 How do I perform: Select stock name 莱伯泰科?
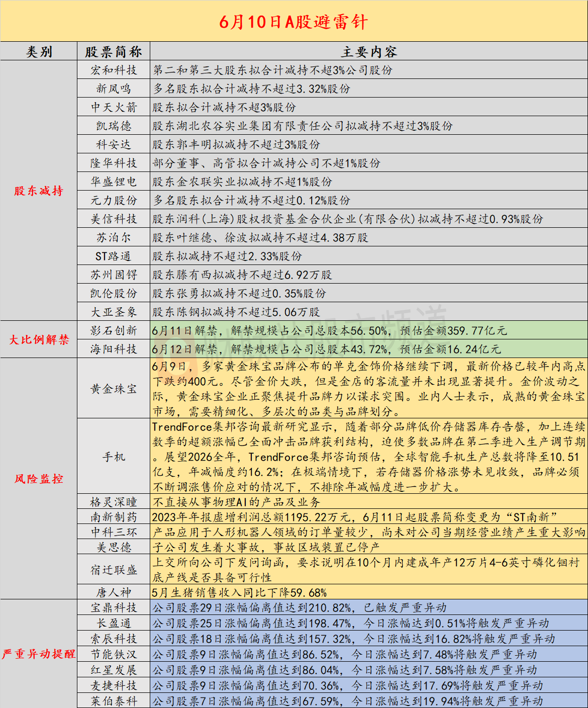pyautogui.click(x=114, y=701)
